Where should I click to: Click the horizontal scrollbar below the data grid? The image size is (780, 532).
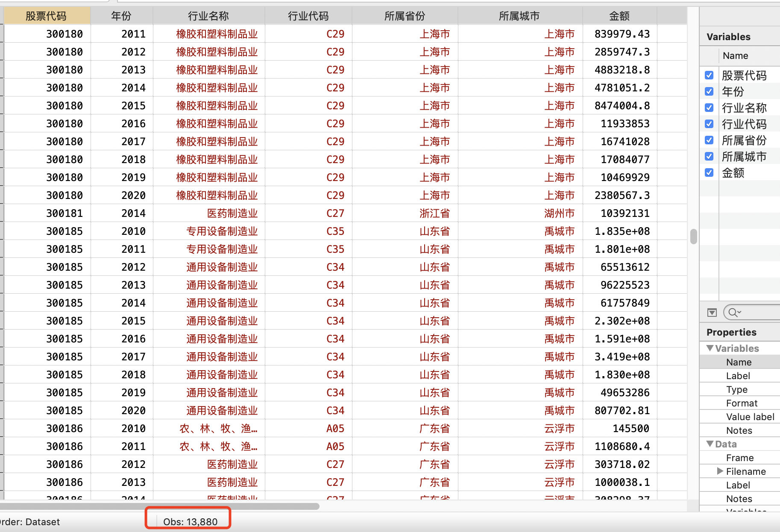(x=159, y=506)
